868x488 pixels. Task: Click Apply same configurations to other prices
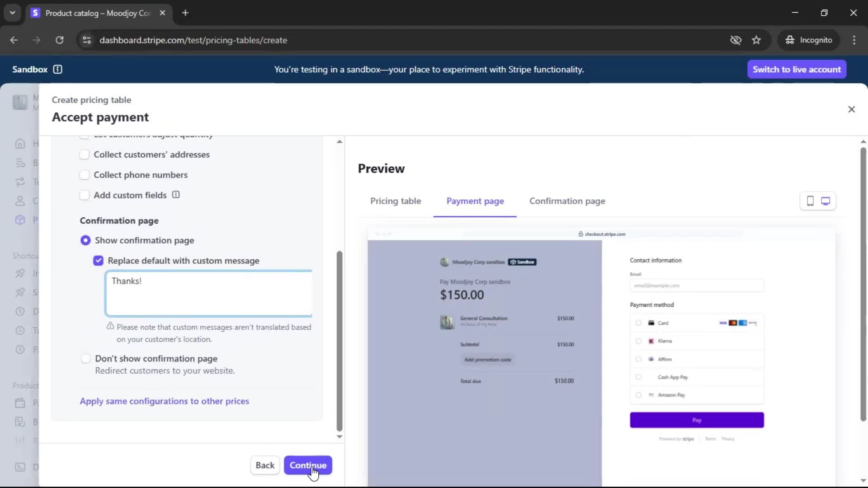tap(164, 401)
